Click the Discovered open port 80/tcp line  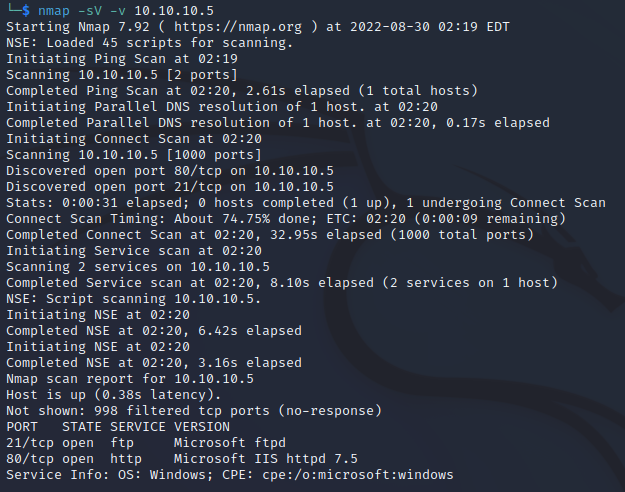pyautogui.click(x=170, y=170)
